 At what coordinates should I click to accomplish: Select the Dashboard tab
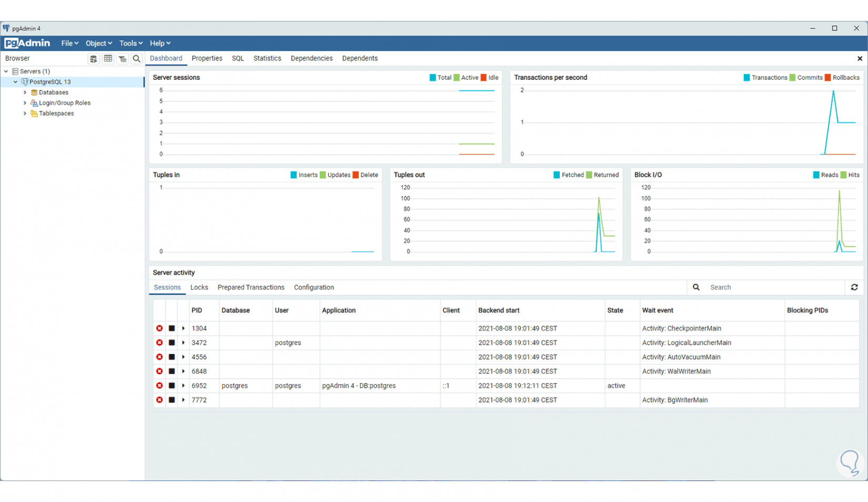tap(166, 58)
